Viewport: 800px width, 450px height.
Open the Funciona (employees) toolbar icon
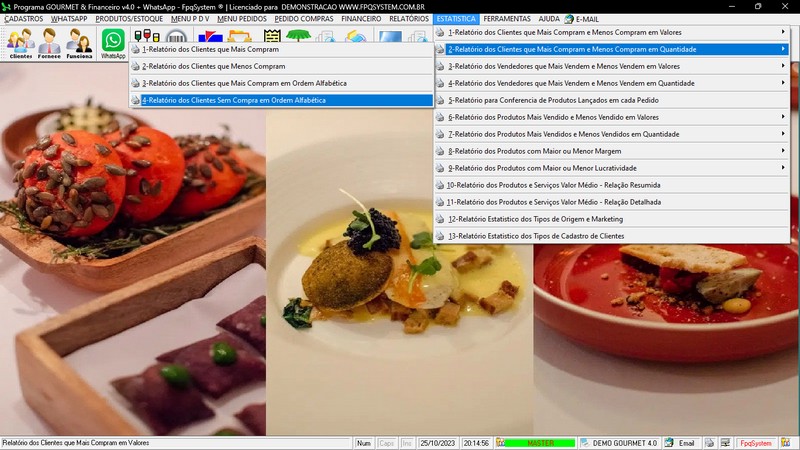click(79, 43)
